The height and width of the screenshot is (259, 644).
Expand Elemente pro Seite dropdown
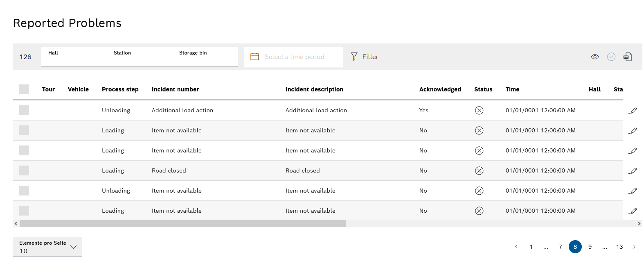click(47, 247)
